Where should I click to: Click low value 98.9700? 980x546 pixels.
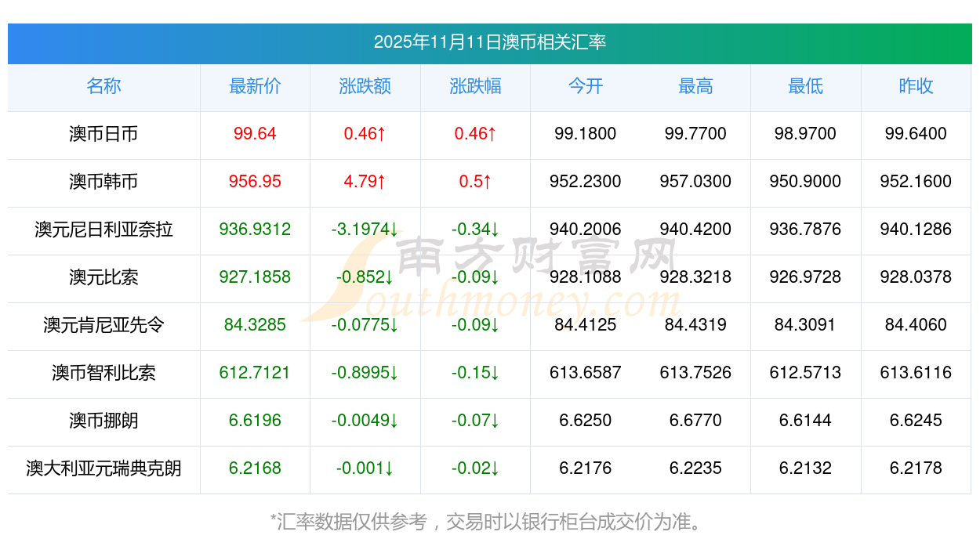click(806, 134)
